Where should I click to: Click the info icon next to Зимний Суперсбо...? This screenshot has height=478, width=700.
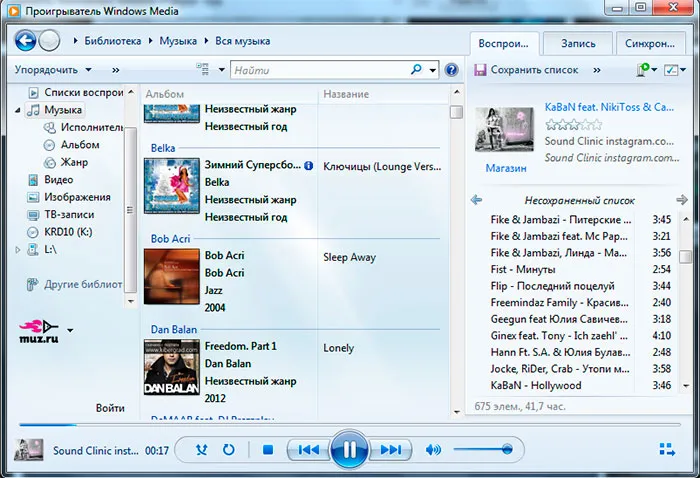click(308, 166)
